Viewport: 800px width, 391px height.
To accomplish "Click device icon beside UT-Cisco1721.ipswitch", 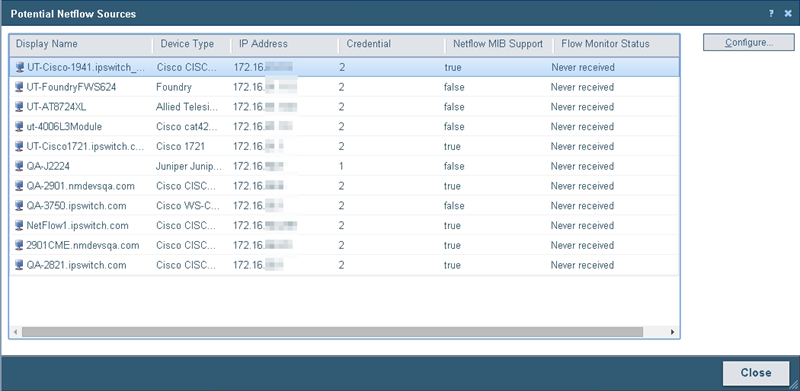I will click(19, 146).
